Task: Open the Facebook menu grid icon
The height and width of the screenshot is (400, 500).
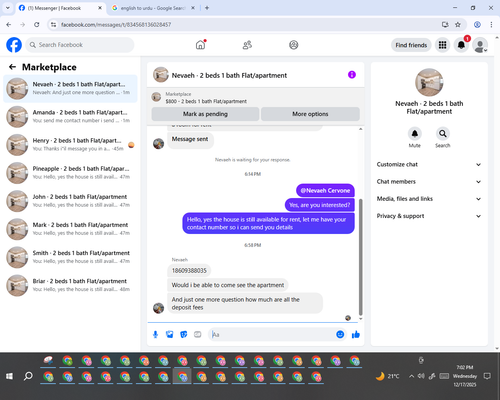Action: coord(442,45)
